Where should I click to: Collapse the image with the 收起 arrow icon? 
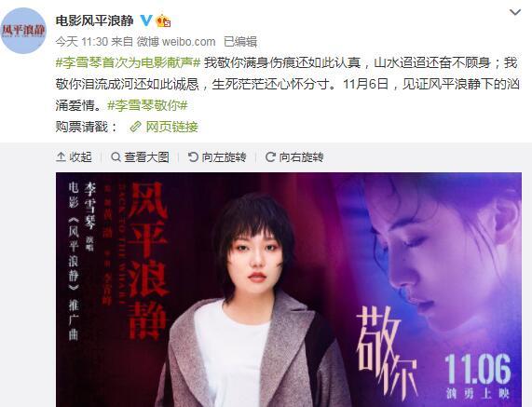(61, 157)
